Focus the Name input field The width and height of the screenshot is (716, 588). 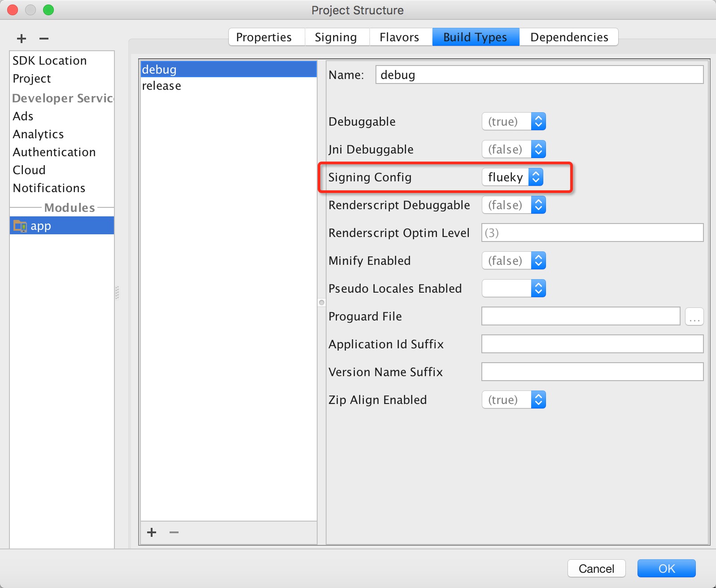tap(539, 75)
